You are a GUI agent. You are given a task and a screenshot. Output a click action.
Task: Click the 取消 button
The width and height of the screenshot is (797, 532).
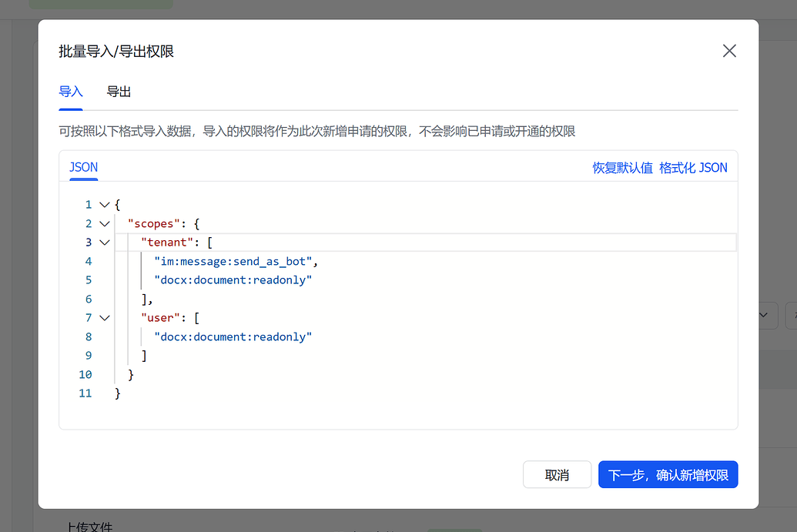click(x=557, y=474)
